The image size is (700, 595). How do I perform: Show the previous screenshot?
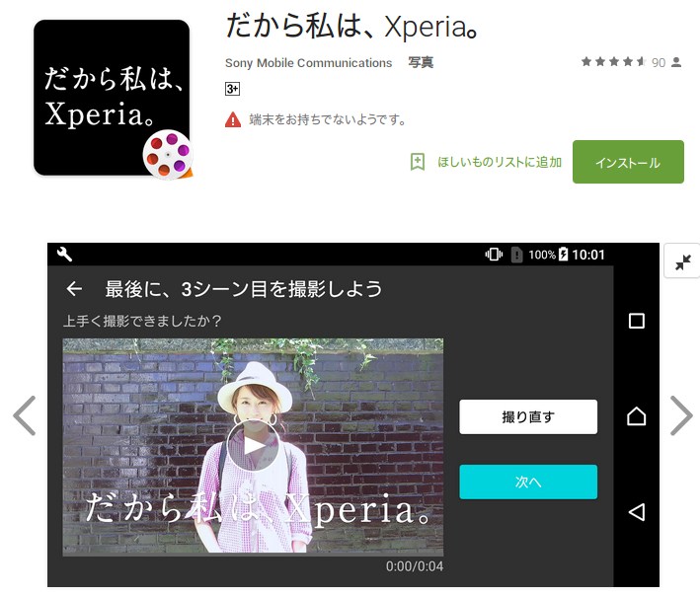25,415
